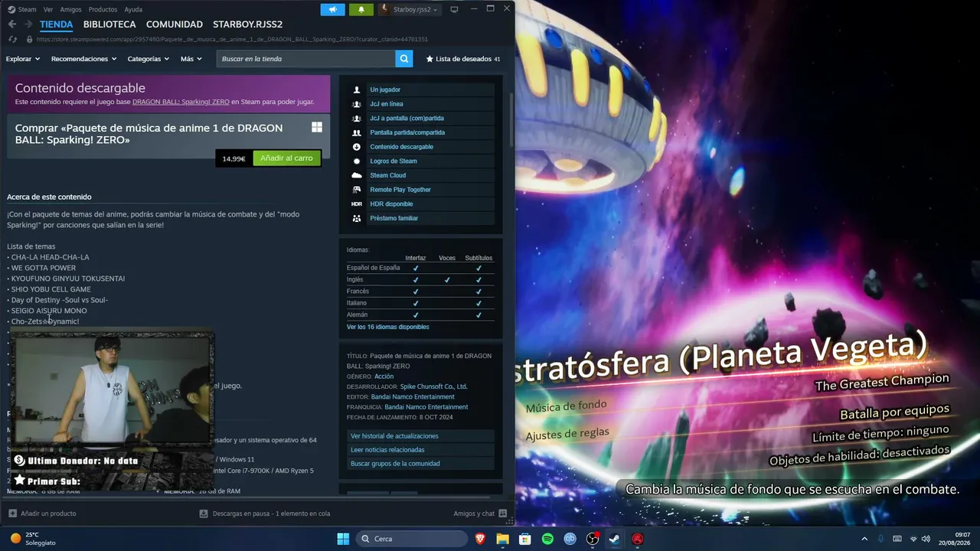Expand the Explorar dropdown
This screenshot has width=980, height=551.
point(22,59)
